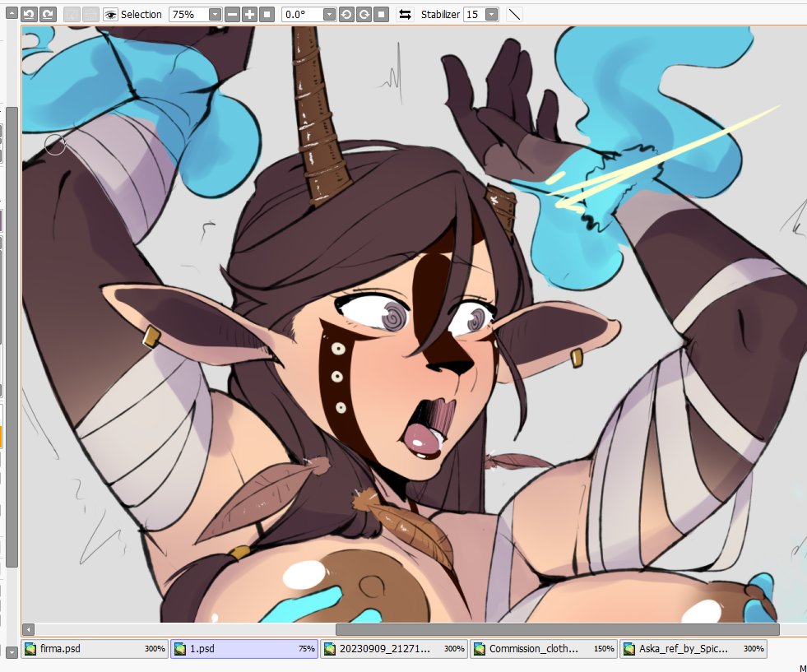
Task: Reset zoom with the square button after plus
Action: [x=267, y=15]
